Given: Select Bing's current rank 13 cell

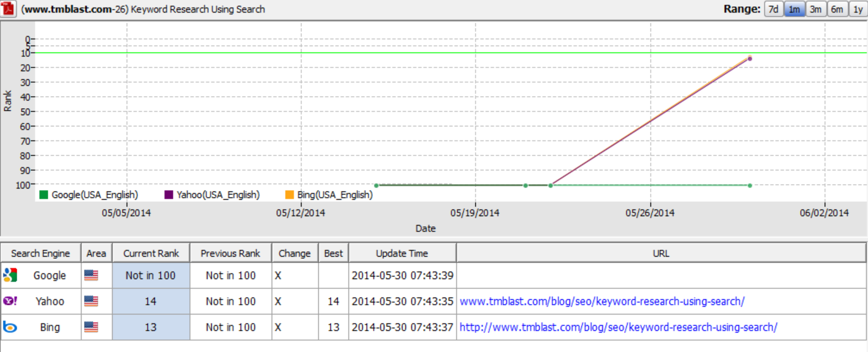Looking at the screenshot, I should click(151, 327).
